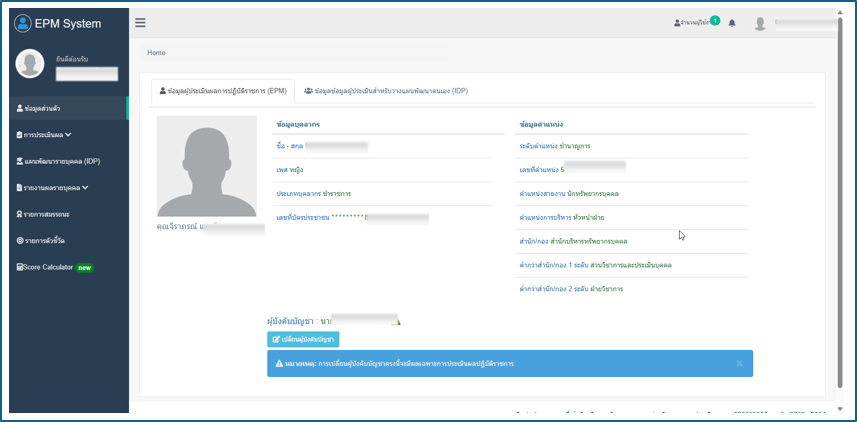This screenshot has height=422, width=857.
Task: Click the Home breadcrumb link
Action: [156, 53]
